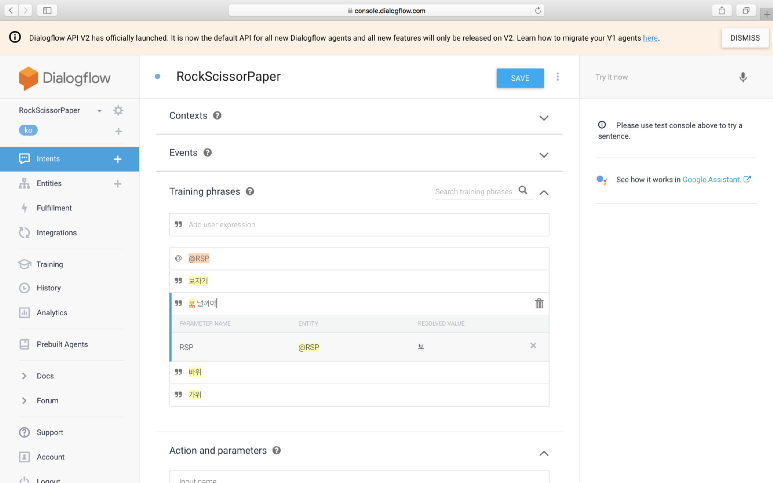Collapse the Training phrases section
The image size is (773, 483).
[x=543, y=192]
